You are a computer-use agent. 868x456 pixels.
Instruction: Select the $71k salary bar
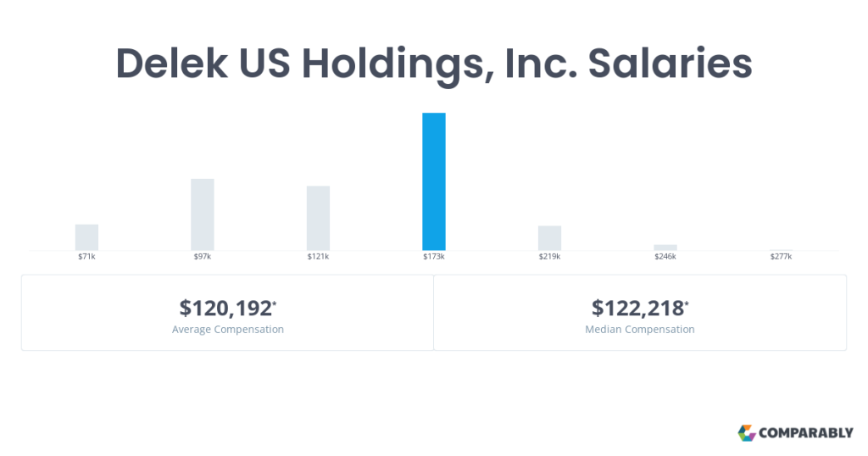coord(87,237)
